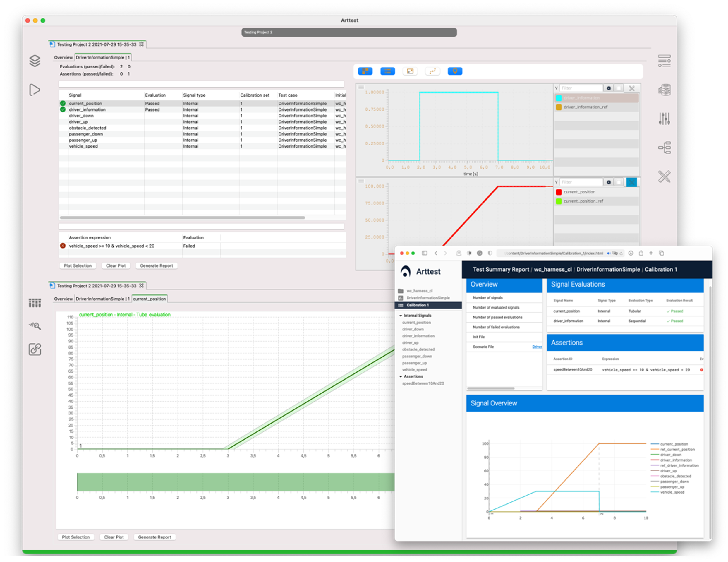Click the cube model icon in the right sidebar
Screen dimensions: 728x562
coord(664,90)
